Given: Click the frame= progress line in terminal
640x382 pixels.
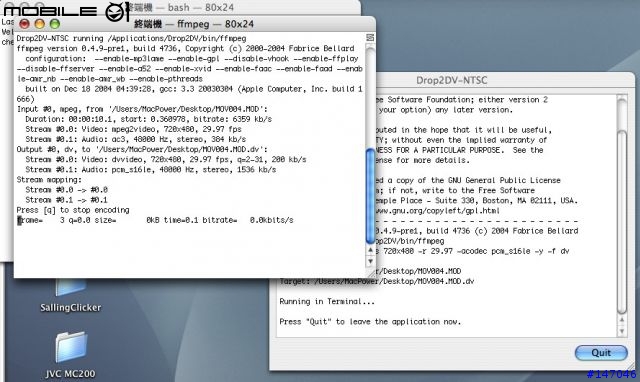Looking at the screenshot, I should [155, 220].
